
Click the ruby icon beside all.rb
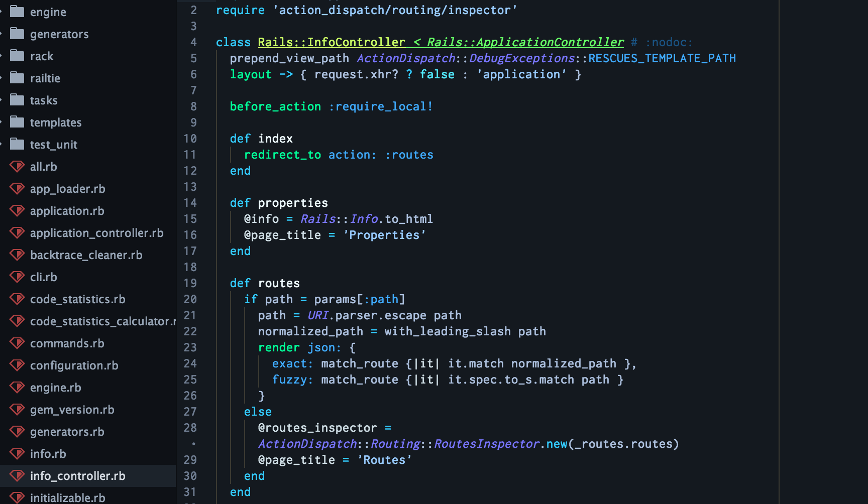pos(17,166)
